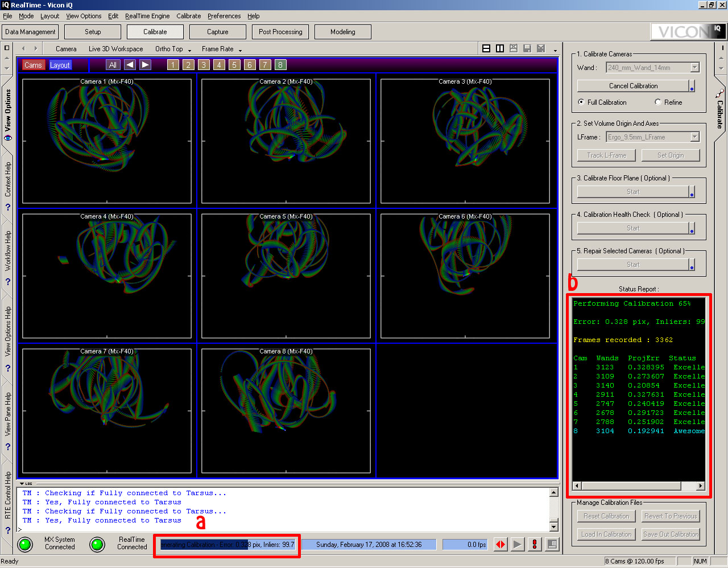The width and height of the screenshot is (728, 568).
Task: Open the RealTime Engine menu
Action: tap(147, 16)
